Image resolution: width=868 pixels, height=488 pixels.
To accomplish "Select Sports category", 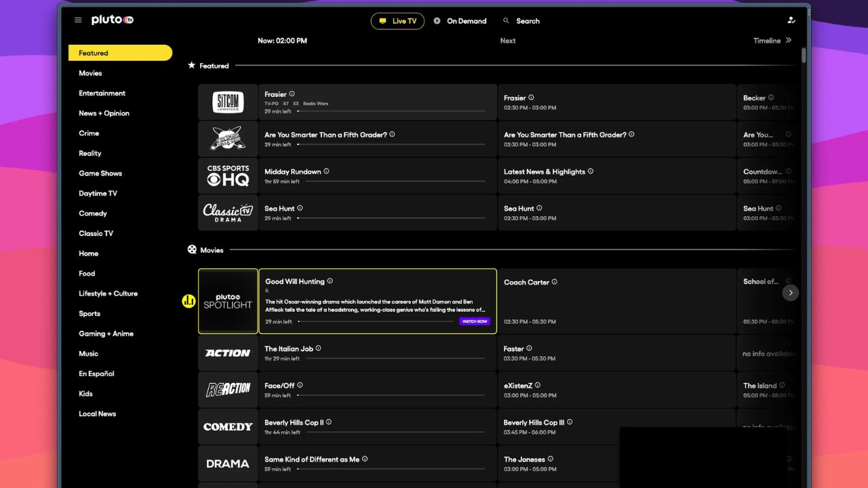I will click(90, 313).
